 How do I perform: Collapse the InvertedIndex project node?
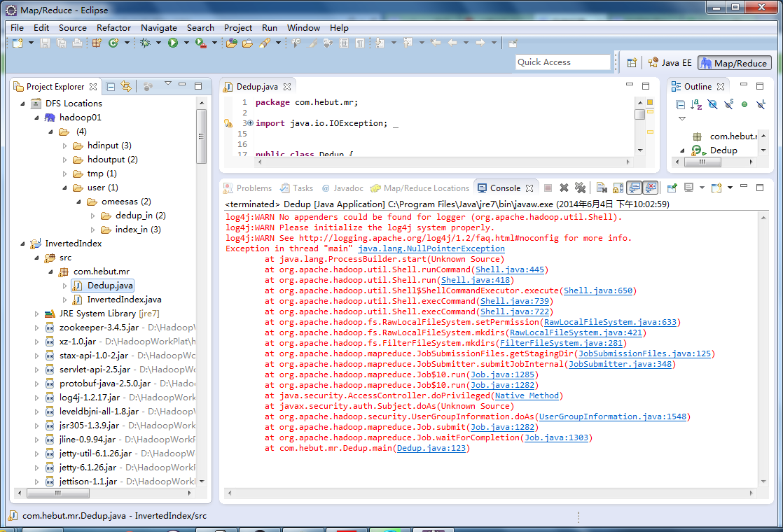22,244
